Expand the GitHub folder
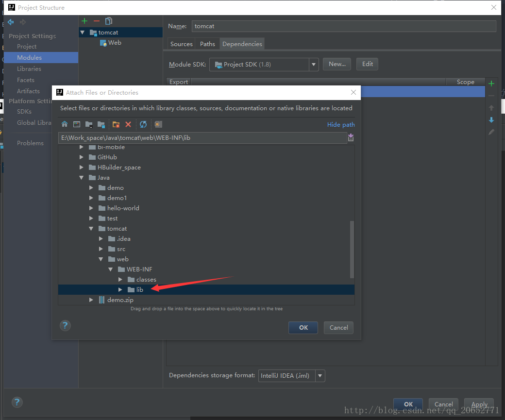505x420 pixels. coord(82,157)
